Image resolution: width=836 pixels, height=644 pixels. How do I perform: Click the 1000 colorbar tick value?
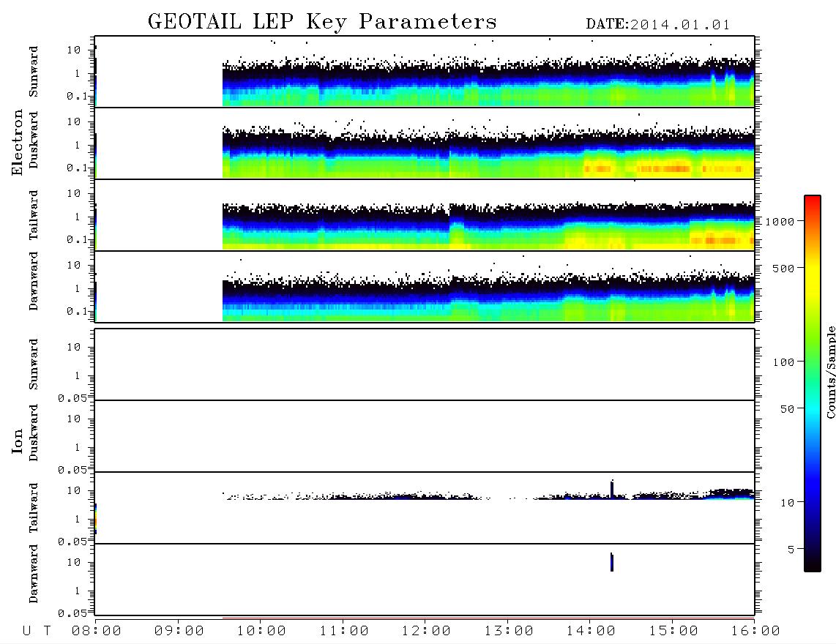780,222
